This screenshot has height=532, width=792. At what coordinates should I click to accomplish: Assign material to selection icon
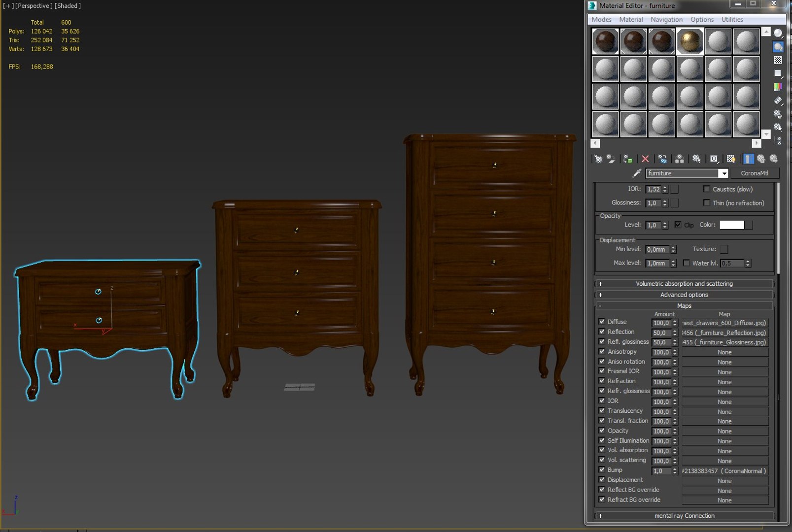(x=628, y=159)
